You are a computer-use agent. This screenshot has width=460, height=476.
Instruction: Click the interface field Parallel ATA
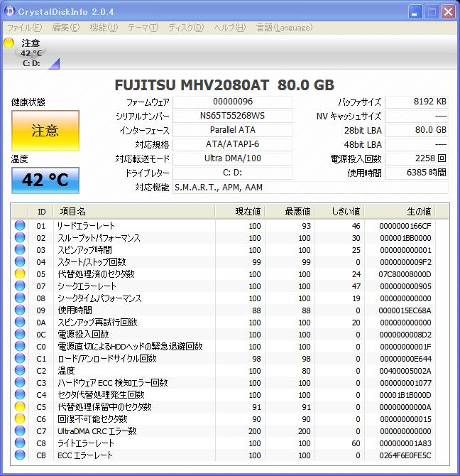click(x=233, y=130)
